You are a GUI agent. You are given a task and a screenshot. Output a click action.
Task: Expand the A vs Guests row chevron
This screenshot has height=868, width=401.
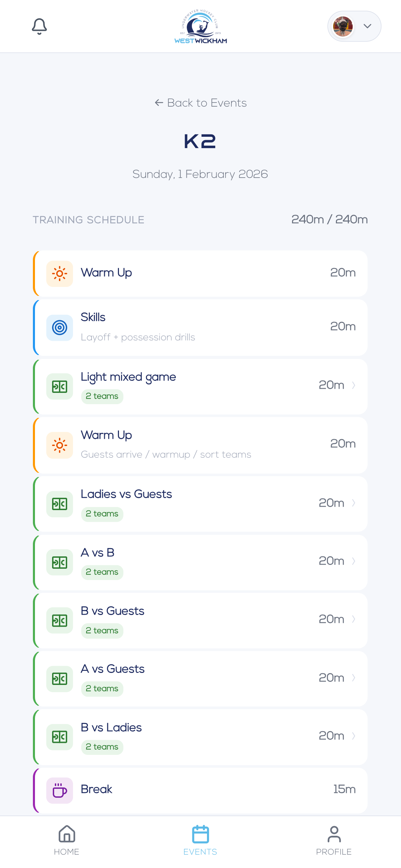tap(353, 678)
